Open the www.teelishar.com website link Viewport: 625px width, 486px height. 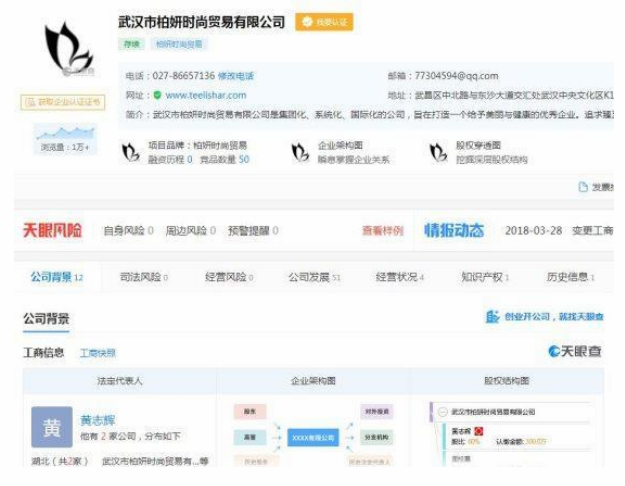pos(205,95)
